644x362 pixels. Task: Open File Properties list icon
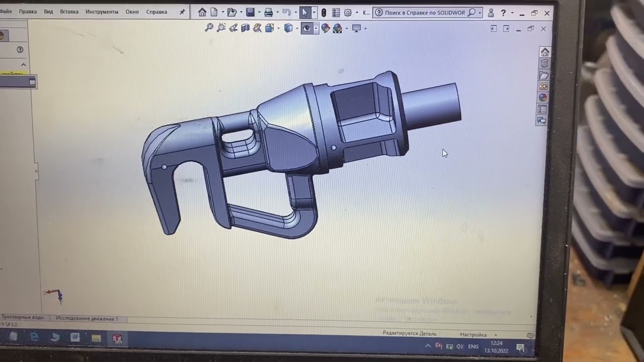[x=336, y=12]
